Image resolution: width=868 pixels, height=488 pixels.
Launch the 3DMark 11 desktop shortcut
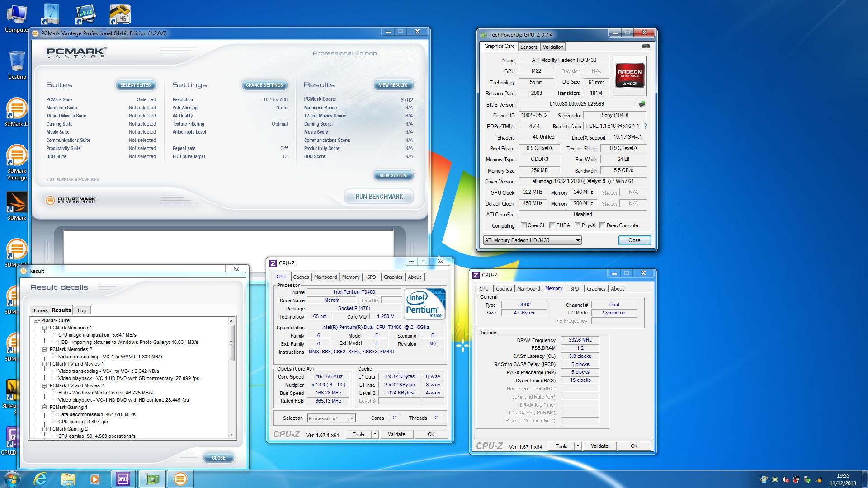17,112
